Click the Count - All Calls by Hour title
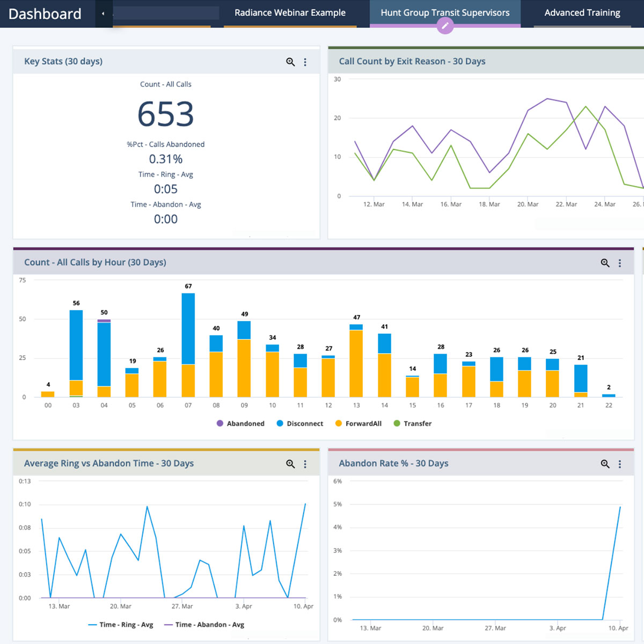644x644 pixels. pos(95,262)
